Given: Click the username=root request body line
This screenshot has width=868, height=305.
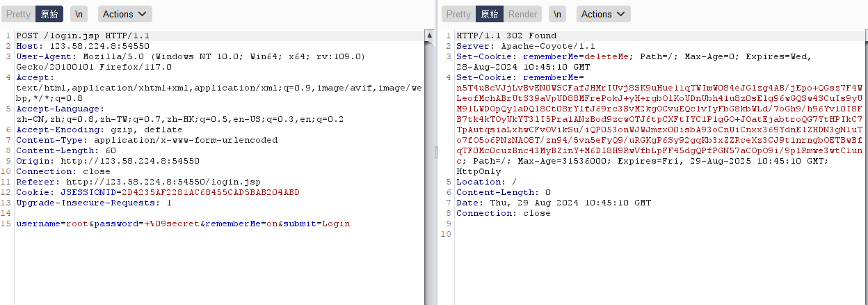Looking at the screenshot, I should tap(183, 224).
